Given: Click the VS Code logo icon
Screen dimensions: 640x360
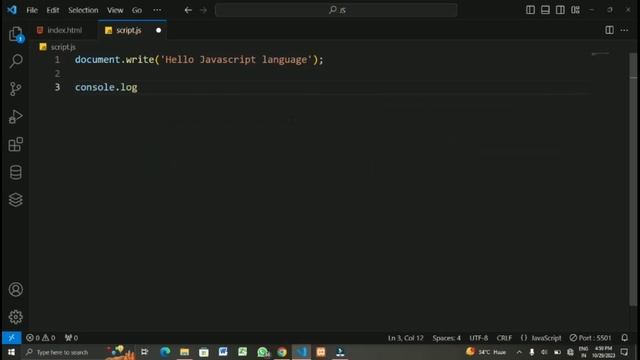Looking at the screenshot, I should (12, 9).
